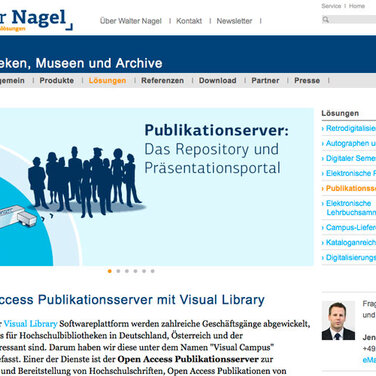
Task: Open Elektronische Lehrbuchsammlung sidebar link
Action: (x=351, y=208)
